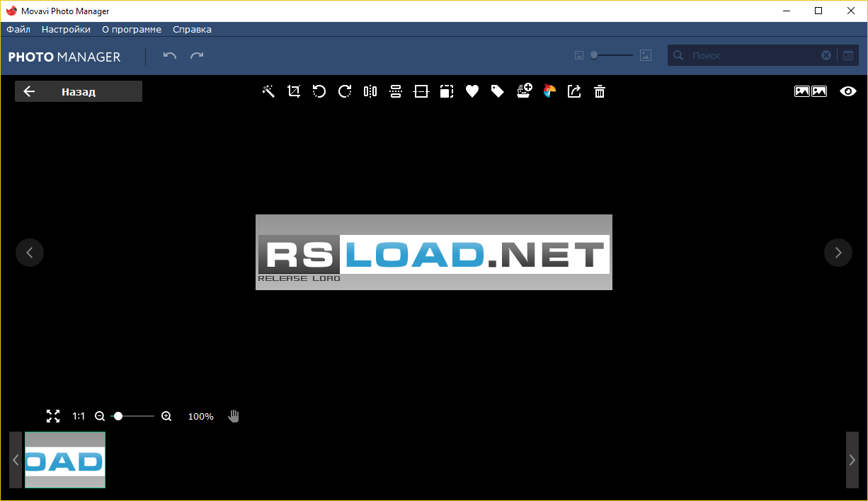Share or export the photo
The image size is (868, 501).
tap(574, 91)
